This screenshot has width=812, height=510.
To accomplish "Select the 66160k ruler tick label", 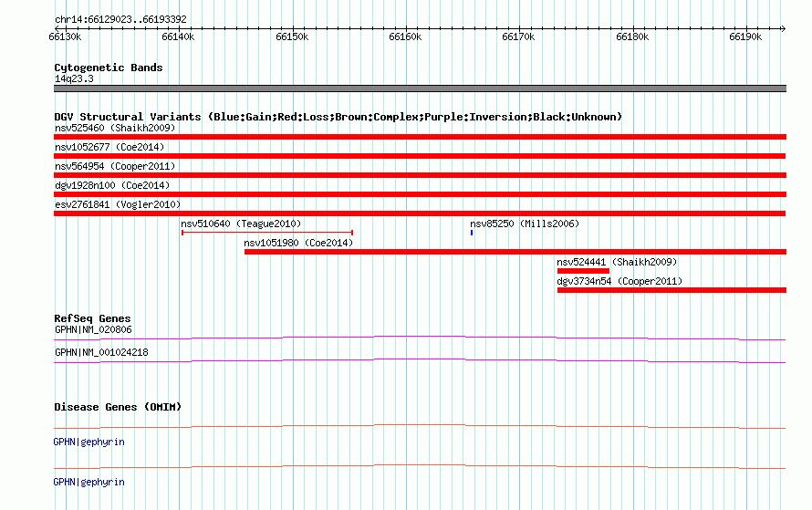I will pos(405,36).
